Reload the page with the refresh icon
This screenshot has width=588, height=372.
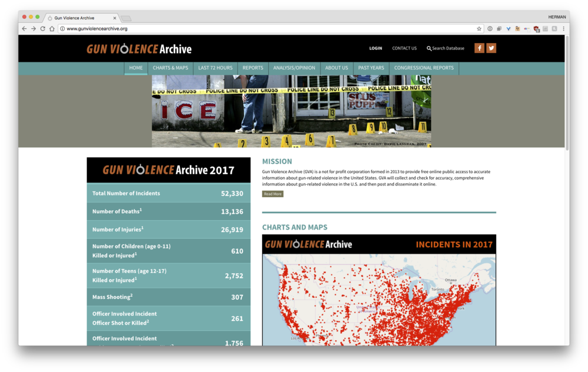(43, 28)
